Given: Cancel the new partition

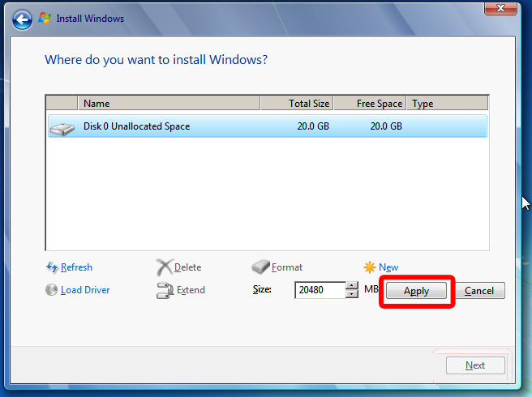Looking at the screenshot, I should click(x=479, y=291).
